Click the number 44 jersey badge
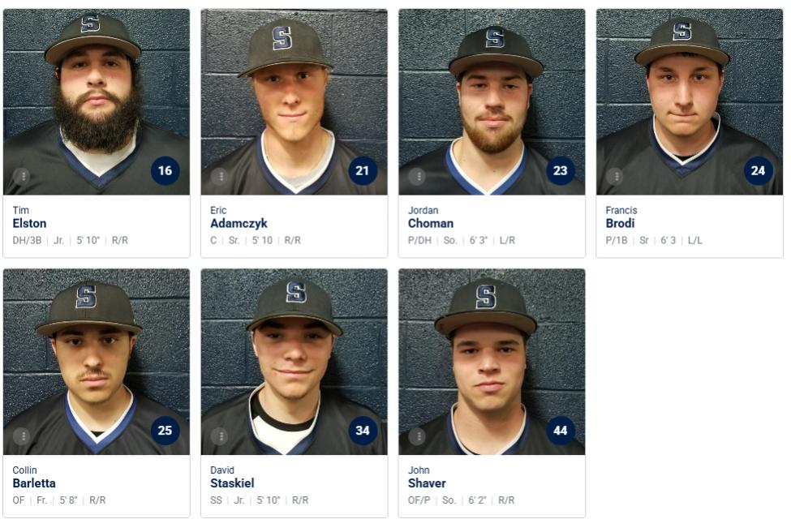 tap(561, 430)
